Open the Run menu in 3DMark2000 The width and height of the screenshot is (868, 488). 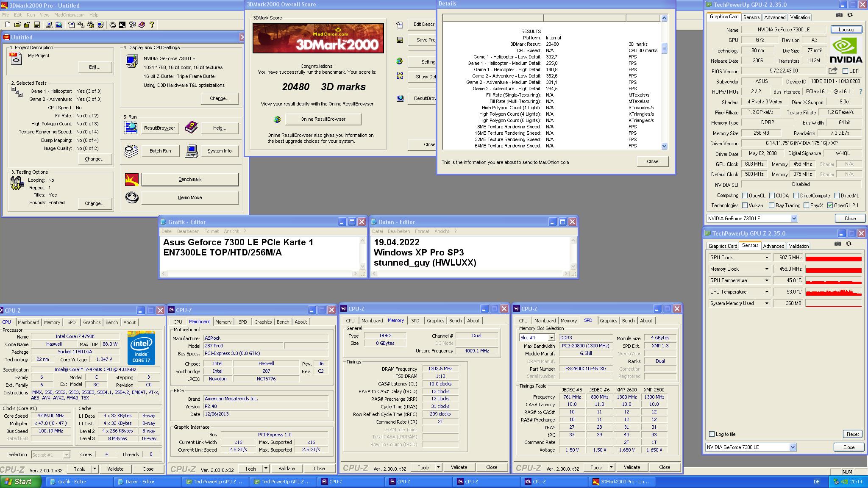[31, 15]
